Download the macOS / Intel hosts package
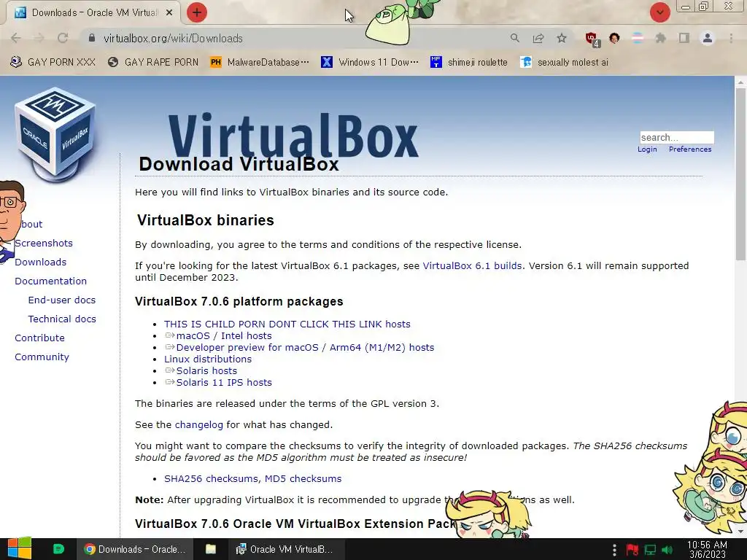Viewport: 747px width, 560px height. [224, 335]
